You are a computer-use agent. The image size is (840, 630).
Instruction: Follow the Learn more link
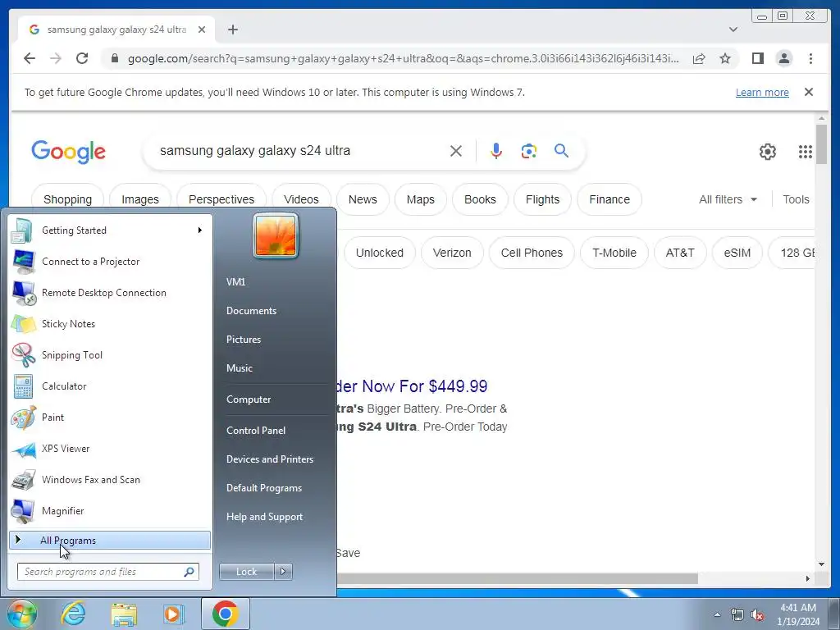click(x=762, y=92)
